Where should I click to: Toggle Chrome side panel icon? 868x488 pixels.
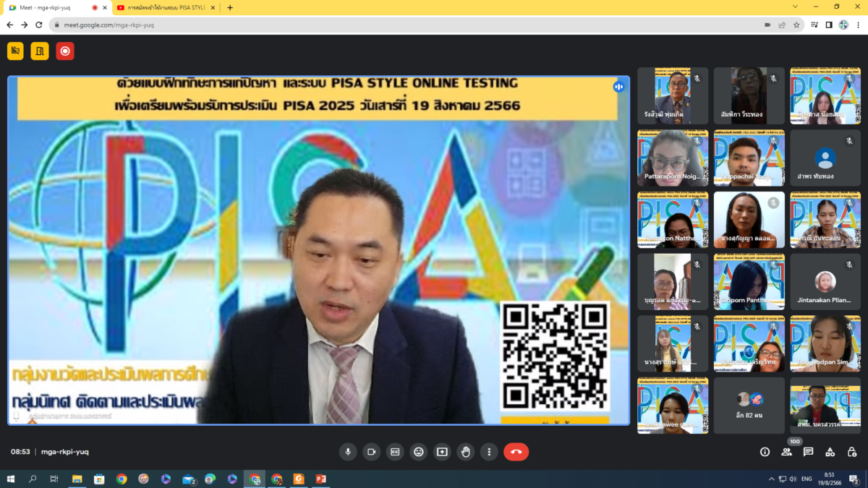tap(830, 25)
